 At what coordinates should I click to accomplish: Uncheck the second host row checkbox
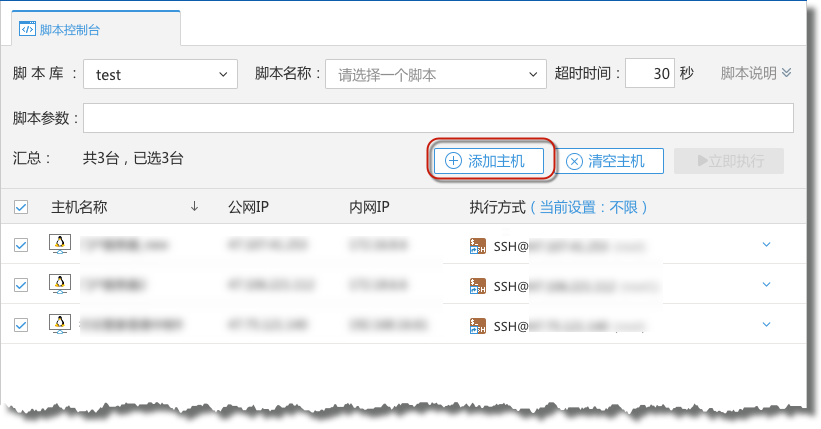tap(21, 284)
